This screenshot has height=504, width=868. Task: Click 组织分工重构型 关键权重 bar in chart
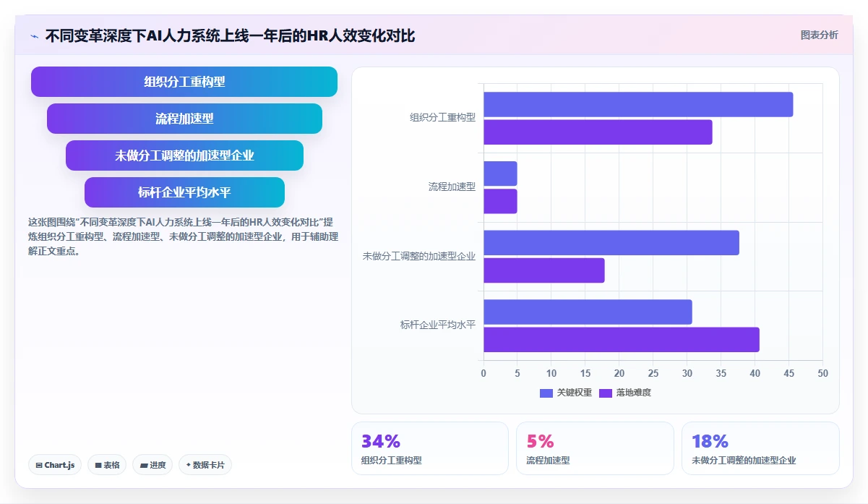pos(638,104)
